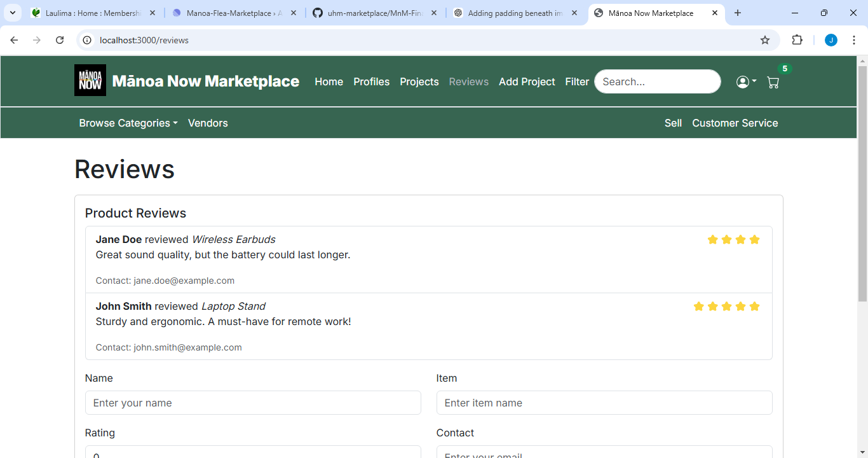Viewport: 868px width, 458px height.
Task: Open Chrome three-dot menu
Action: coord(854,40)
